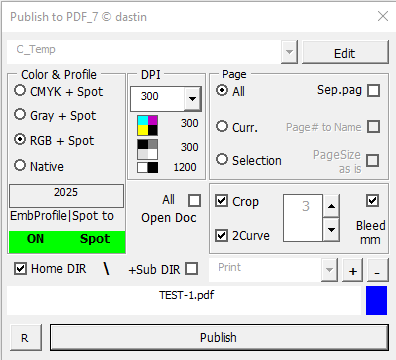
Task: Click the backslash Home DIR separator
Action: pos(106,268)
